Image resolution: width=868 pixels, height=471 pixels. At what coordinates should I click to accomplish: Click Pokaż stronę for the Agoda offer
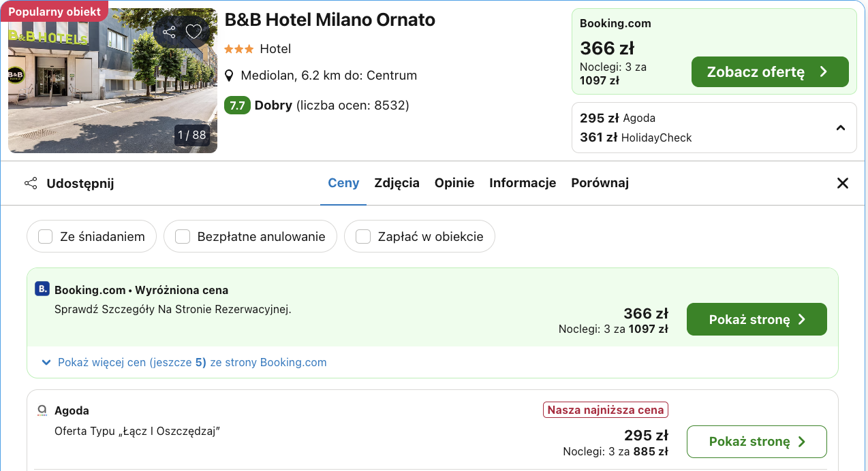(756, 441)
